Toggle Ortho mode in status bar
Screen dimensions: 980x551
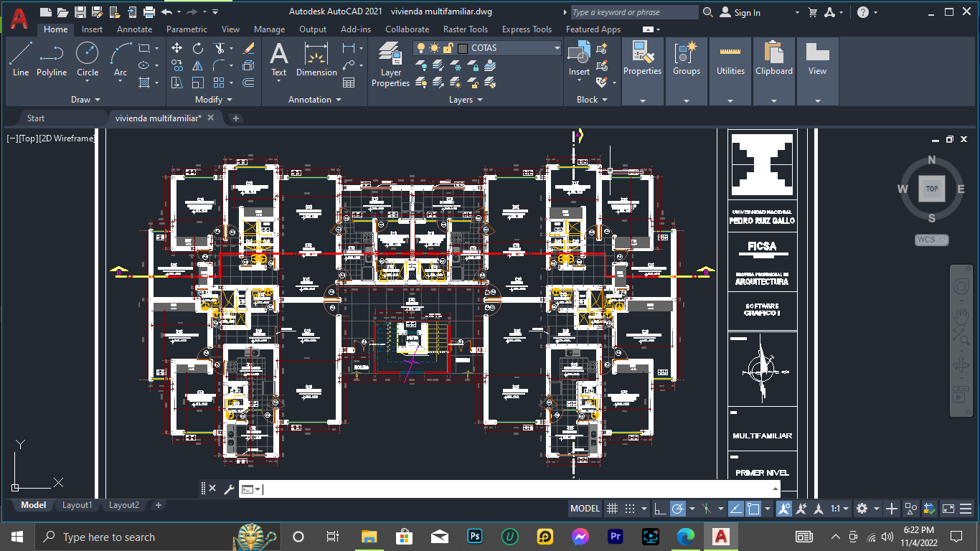click(x=660, y=509)
